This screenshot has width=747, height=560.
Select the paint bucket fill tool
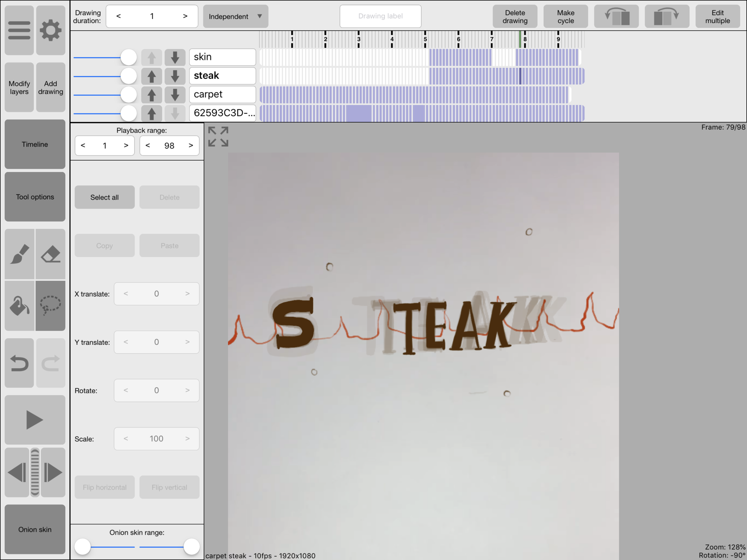19,306
